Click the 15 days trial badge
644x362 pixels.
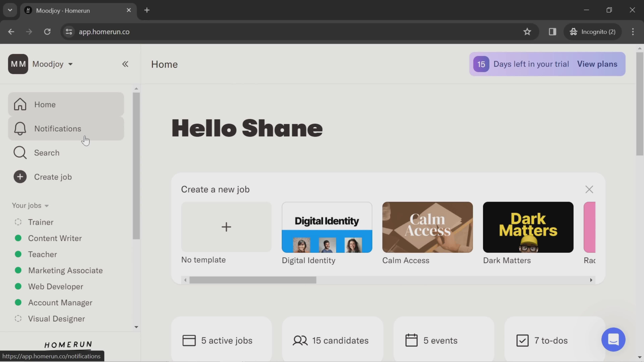pyautogui.click(x=481, y=64)
